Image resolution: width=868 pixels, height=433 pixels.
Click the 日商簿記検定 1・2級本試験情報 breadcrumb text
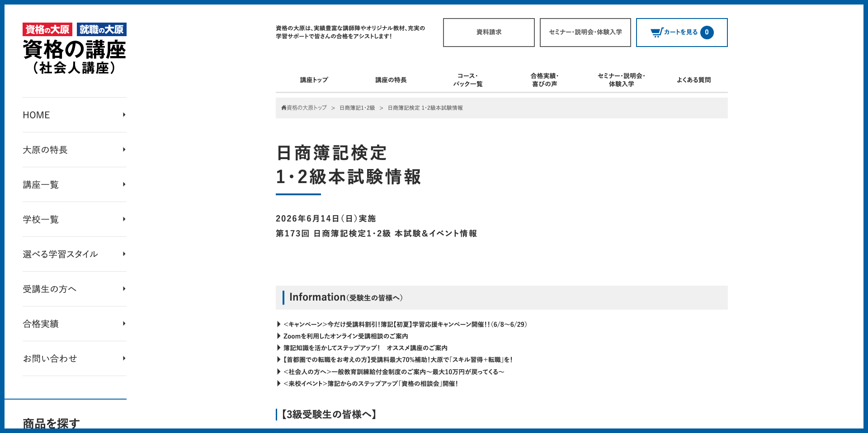(425, 108)
